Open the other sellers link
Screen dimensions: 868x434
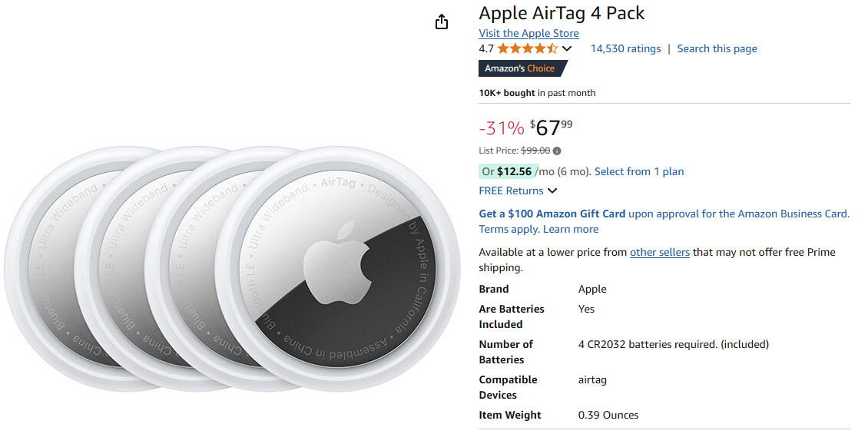coord(659,252)
